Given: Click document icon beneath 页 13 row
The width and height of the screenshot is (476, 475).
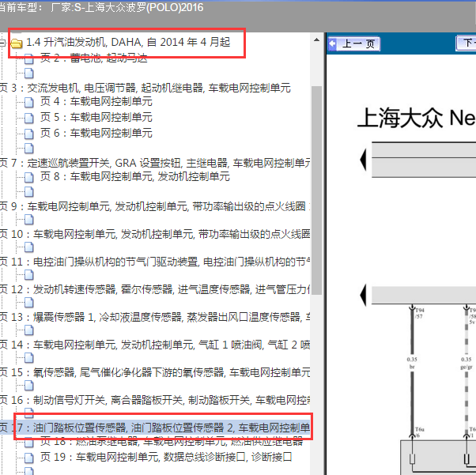Looking at the screenshot, I should click(x=28, y=330).
